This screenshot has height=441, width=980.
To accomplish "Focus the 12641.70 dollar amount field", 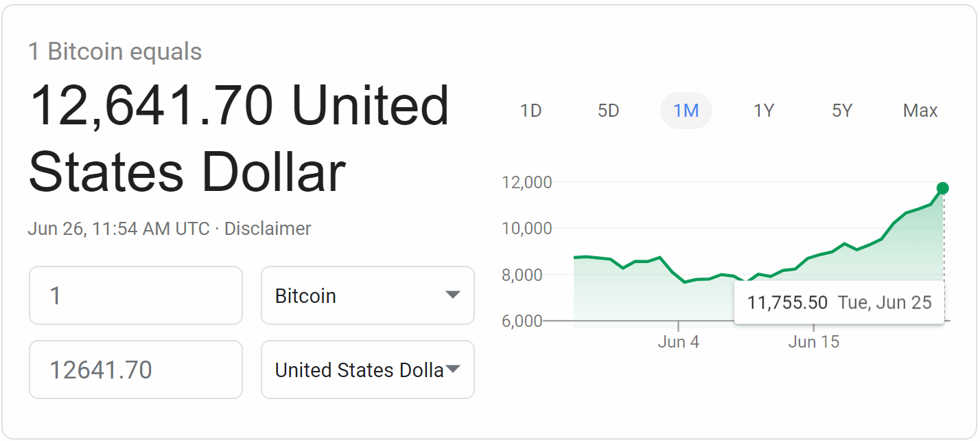I will point(136,370).
